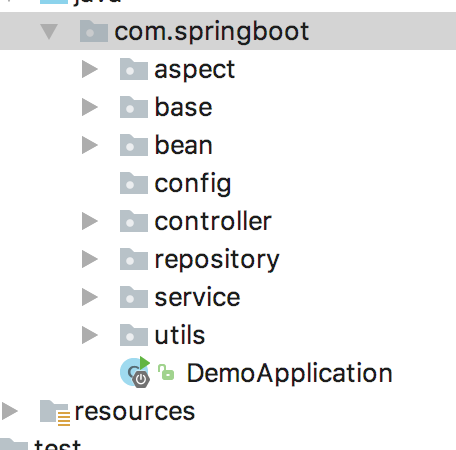Click the repository package folder icon

click(x=134, y=259)
